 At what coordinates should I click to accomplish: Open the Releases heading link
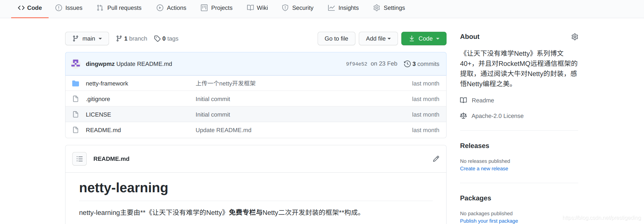tap(475, 146)
